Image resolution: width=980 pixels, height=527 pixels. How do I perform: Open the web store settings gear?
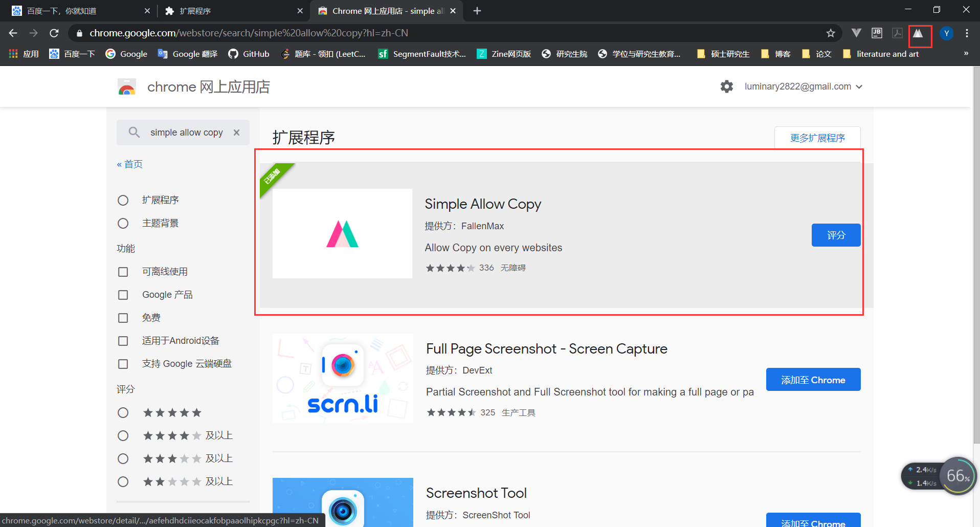[x=727, y=86]
